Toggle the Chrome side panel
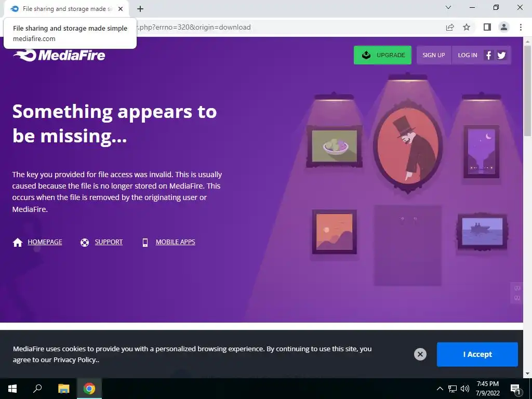The image size is (532, 399). tap(487, 27)
